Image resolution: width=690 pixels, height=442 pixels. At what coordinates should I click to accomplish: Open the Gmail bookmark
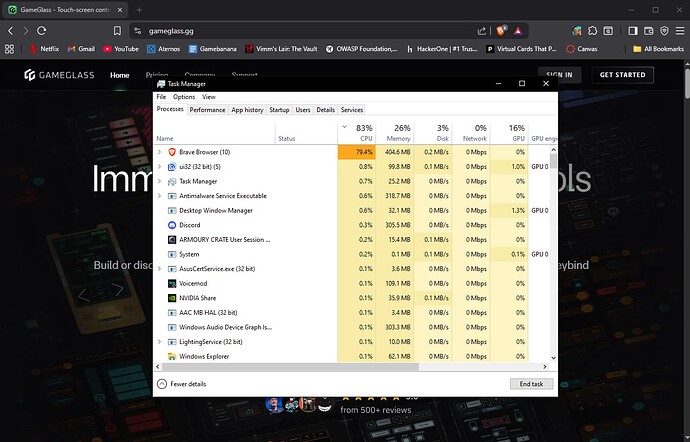tap(81, 49)
